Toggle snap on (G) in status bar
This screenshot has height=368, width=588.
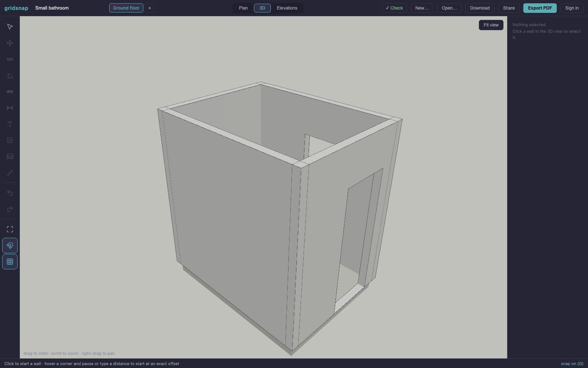pyautogui.click(x=572, y=364)
